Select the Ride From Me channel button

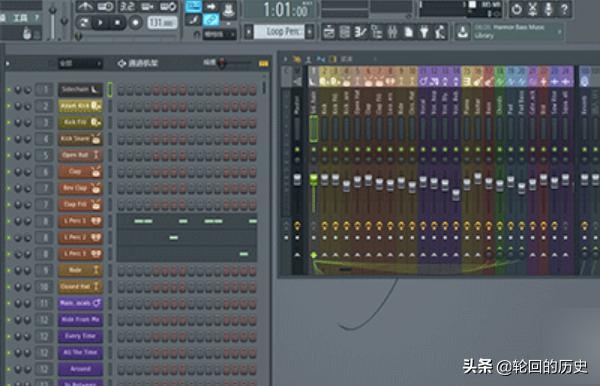(80, 319)
